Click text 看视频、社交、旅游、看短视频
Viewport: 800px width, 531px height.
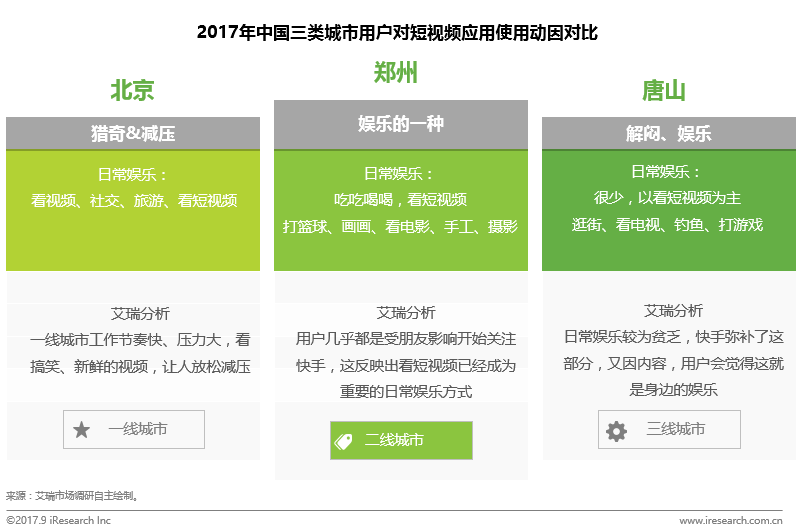point(134,200)
